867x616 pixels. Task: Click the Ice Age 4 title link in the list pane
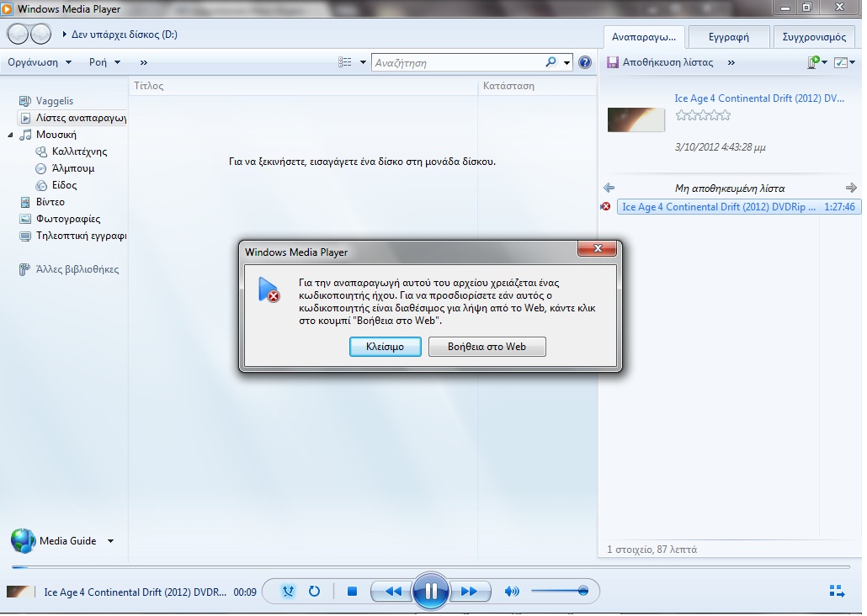point(759,98)
